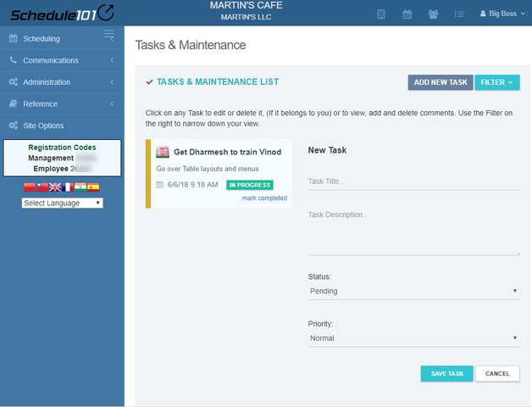Select the France flag language icon
The width and height of the screenshot is (532, 407).
68,187
